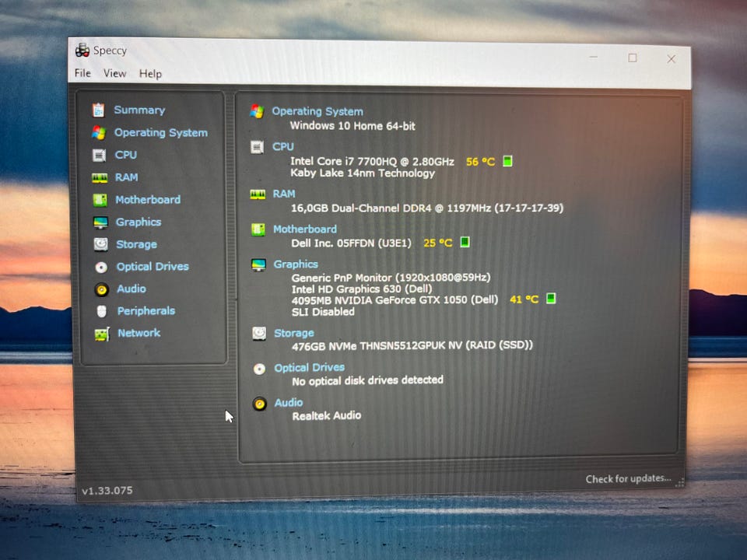View the Graphics sidebar section

click(139, 222)
